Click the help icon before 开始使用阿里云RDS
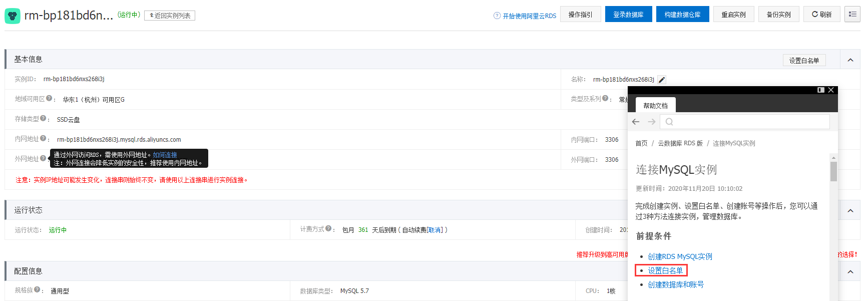This screenshot has height=301, width=868. pos(497,16)
